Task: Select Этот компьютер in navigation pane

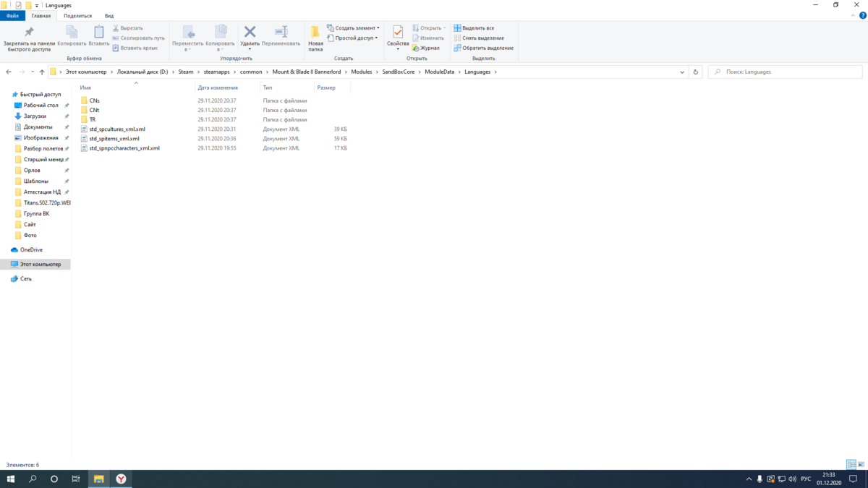Action: (x=40, y=264)
